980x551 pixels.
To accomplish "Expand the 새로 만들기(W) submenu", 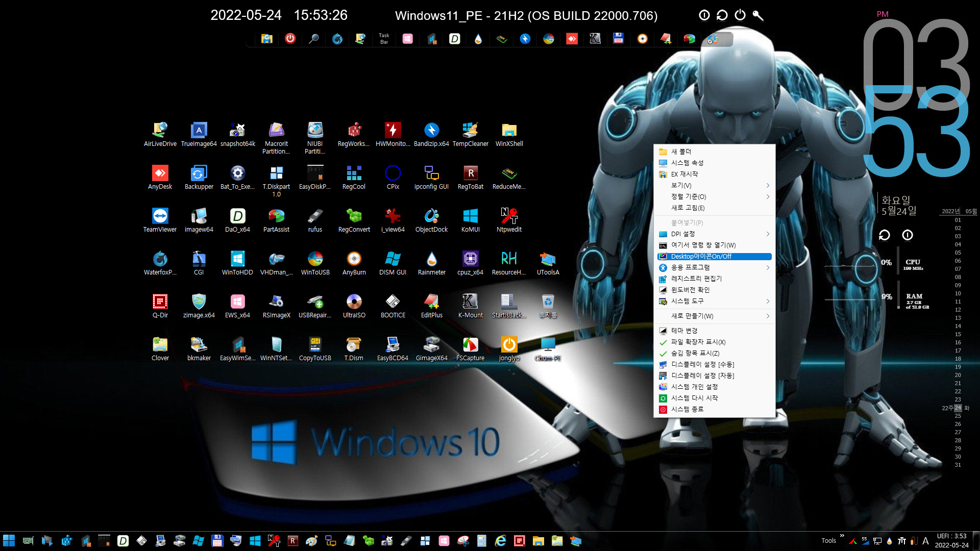I will click(x=715, y=316).
